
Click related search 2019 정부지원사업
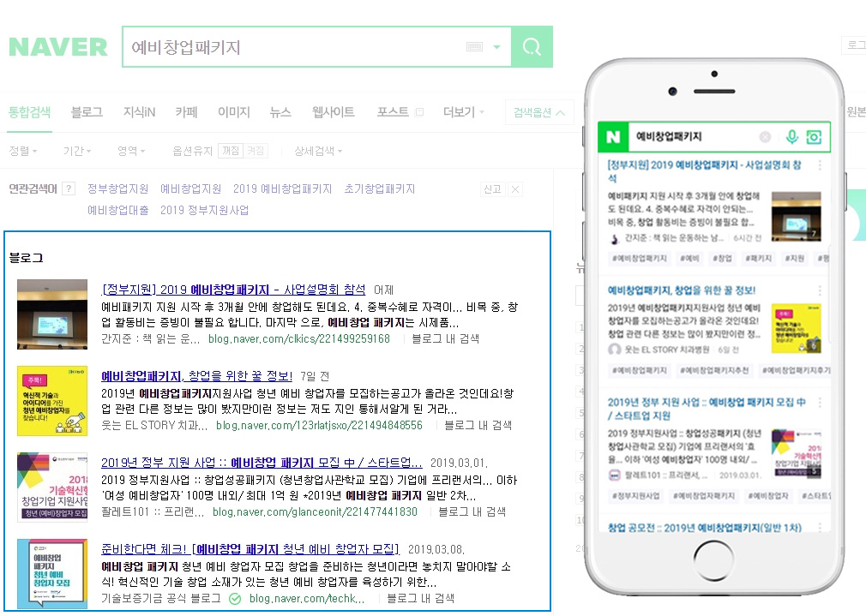pos(204,210)
